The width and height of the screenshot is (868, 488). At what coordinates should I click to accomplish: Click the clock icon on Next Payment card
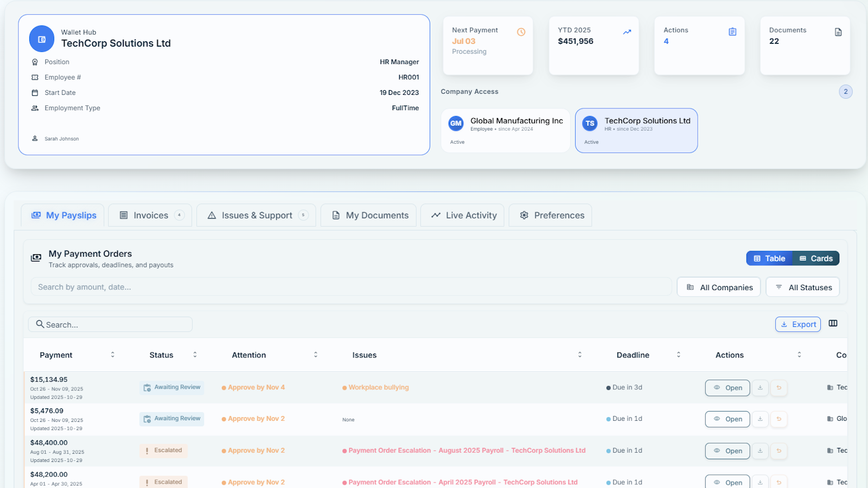[521, 32]
